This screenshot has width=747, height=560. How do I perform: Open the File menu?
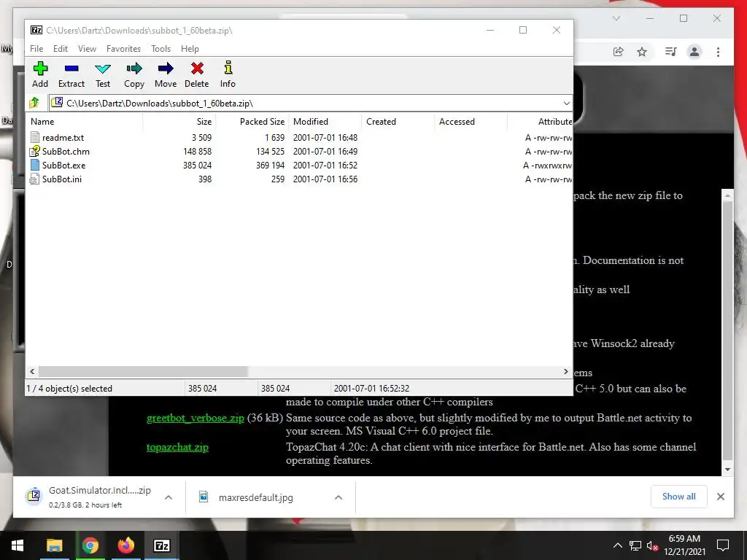(x=36, y=49)
